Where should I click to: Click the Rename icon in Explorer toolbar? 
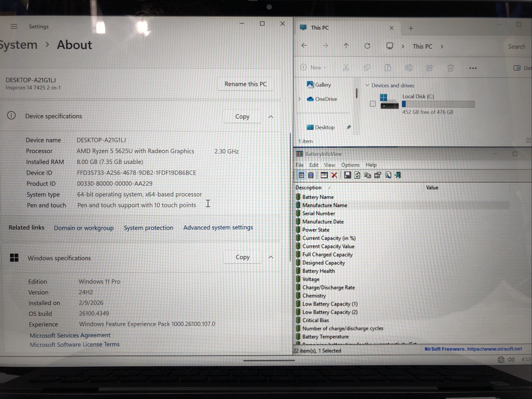409,68
